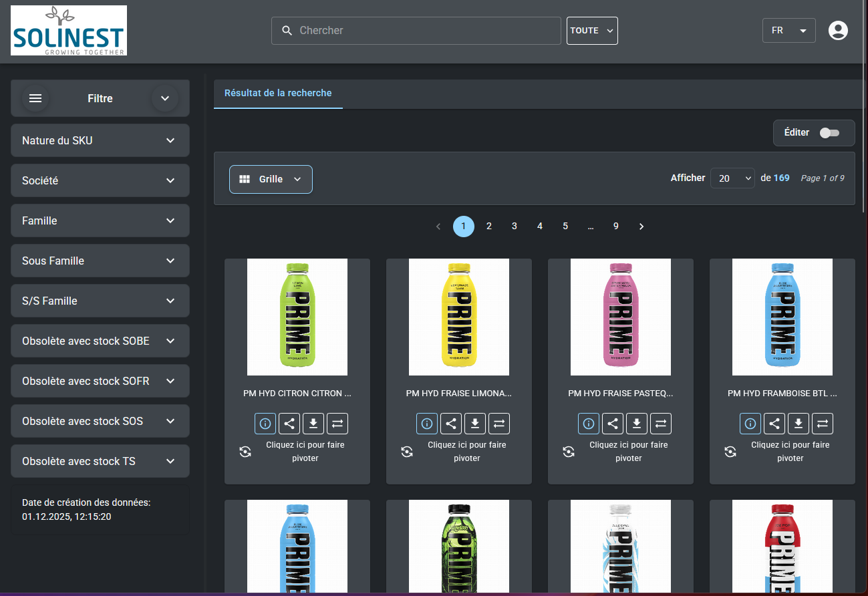Expand the Sous Famille filter
Viewport: 868px width, 596px height.
[100, 261]
